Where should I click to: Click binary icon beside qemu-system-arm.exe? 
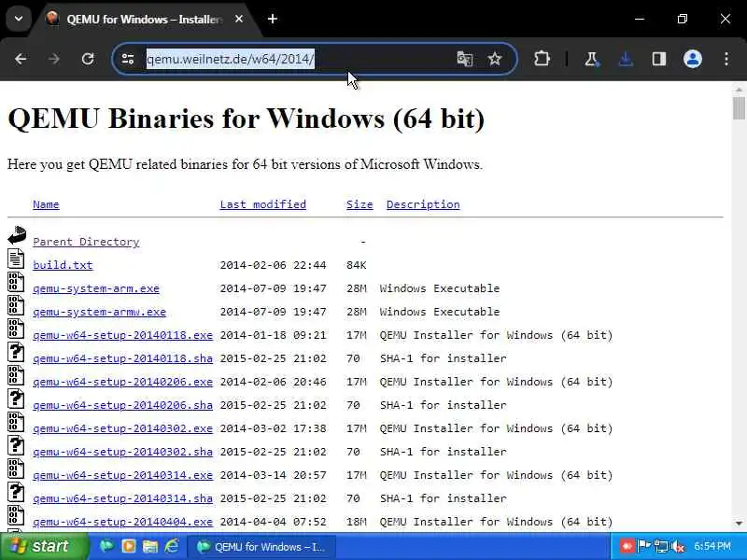coord(16,282)
